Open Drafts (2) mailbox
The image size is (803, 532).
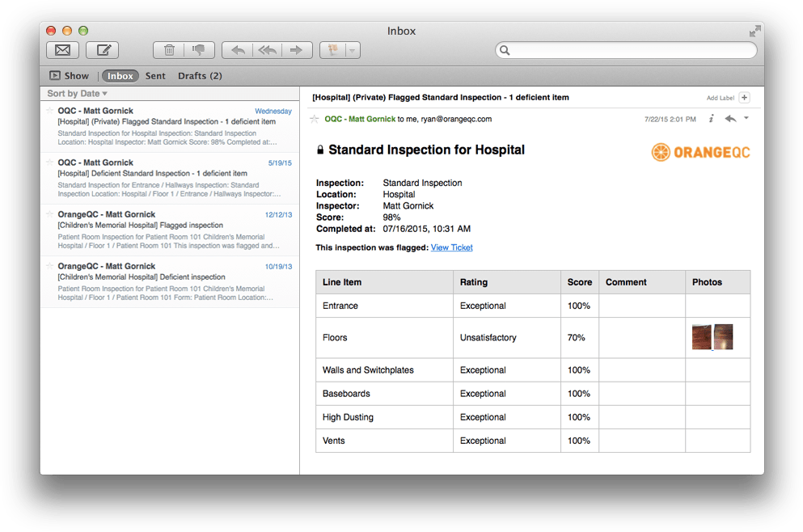pyautogui.click(x=200, y=76)
